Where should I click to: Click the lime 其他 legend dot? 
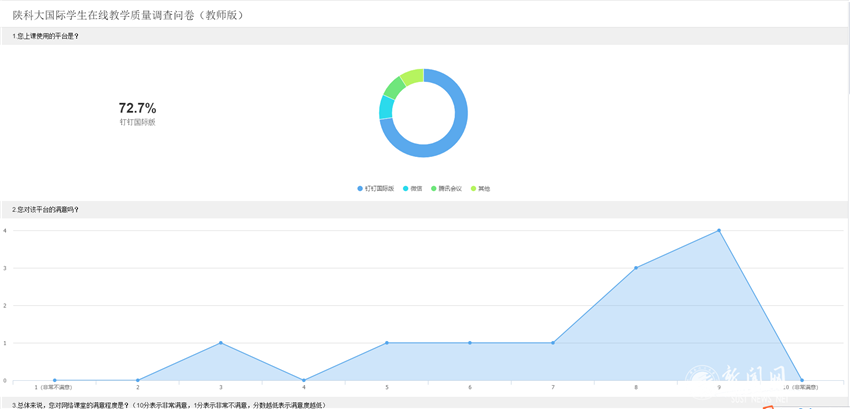coord(473,188)
